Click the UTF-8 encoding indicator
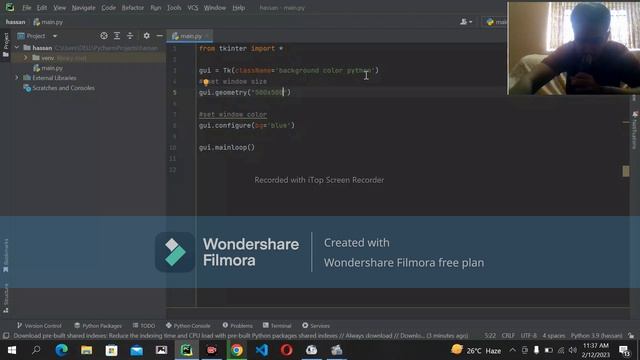 pyautogui.click(x=529, y=336)
